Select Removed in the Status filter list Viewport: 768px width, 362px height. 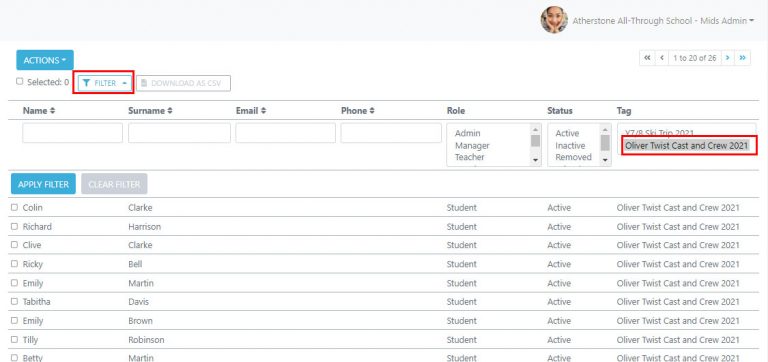click(x=574, y=157)
